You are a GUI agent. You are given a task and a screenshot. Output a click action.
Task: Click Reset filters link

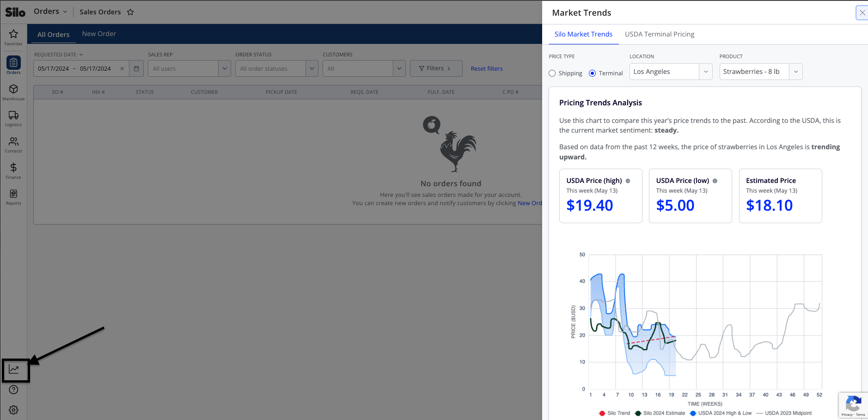(x=487, y=68)
